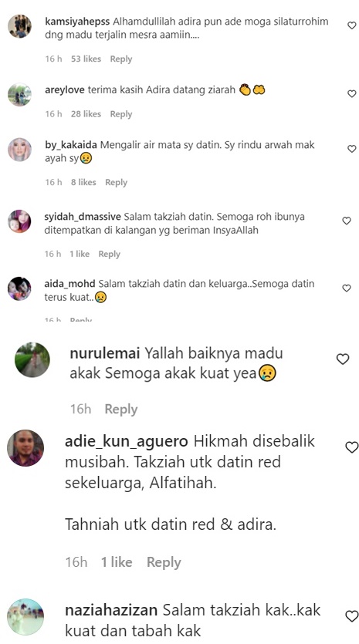359x644 pixels.
Task: View the 28 likes on areylove's comment
Action: coord(86,114)
